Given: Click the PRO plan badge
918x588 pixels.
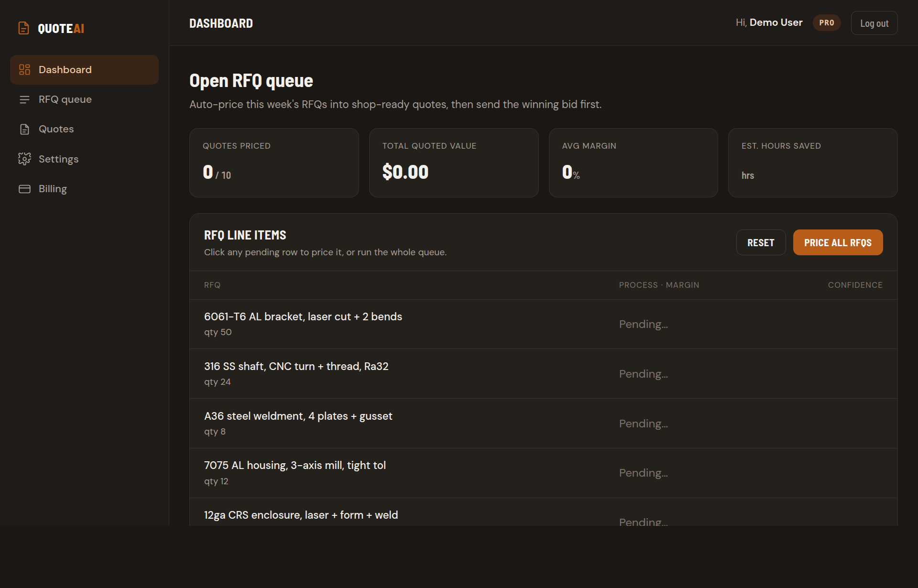Looking at the screenshot, I should tap(827, 22).
